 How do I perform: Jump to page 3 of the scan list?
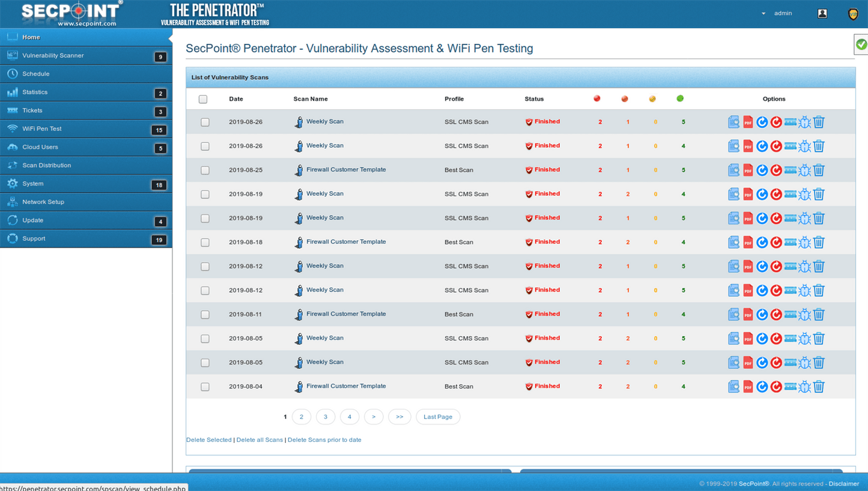tap(326, 417)
